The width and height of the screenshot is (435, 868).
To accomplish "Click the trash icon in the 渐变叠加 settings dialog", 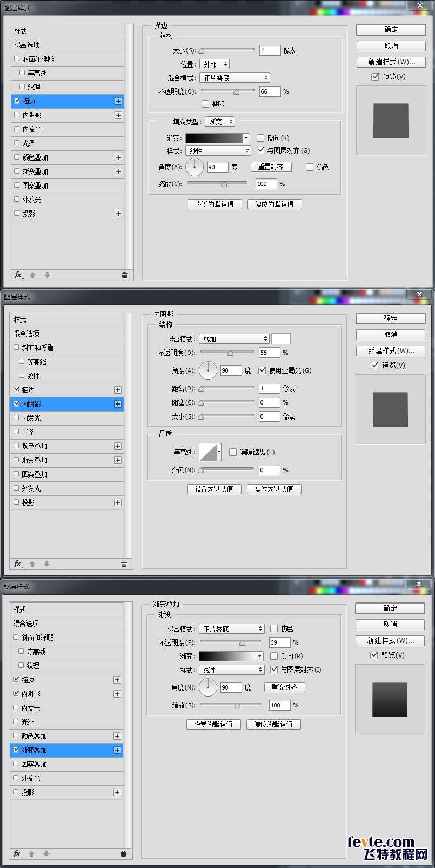I will [x=123, y=853].
